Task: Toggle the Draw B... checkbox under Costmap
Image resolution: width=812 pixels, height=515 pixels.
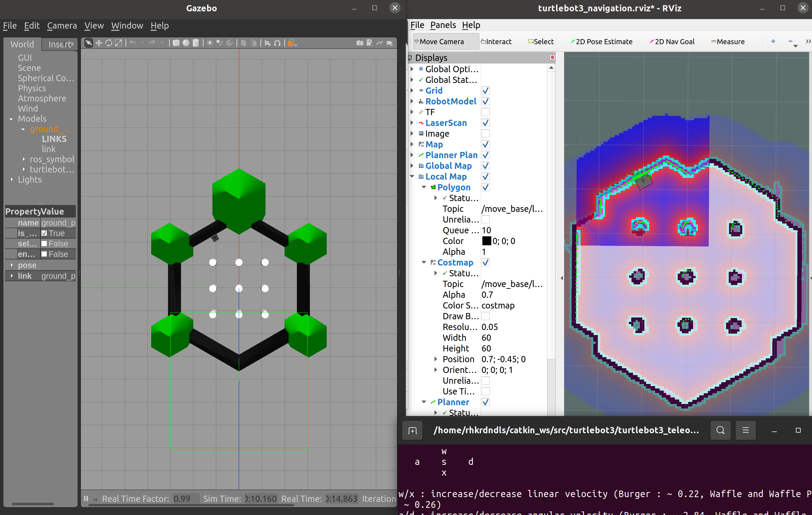Action: click(x=486, y=316)
